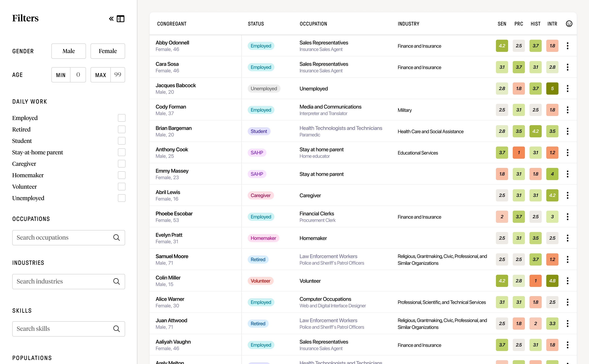Click the search icon in occupations field

pos(117,238)
